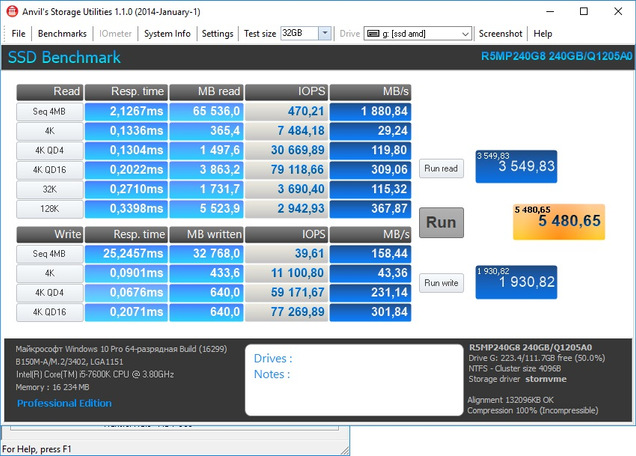Click the 1 880,84 MB/s read value
Image resolution: width=636 pixels, height=456 pixels.
tap(370, 112)
